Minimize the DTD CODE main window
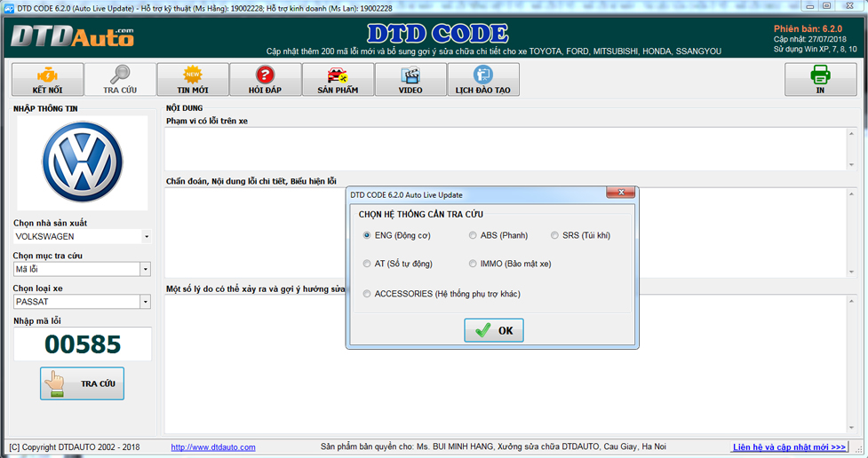Image resolution: width=868 pixels, height=458 pixels. (x=810, y=6)
